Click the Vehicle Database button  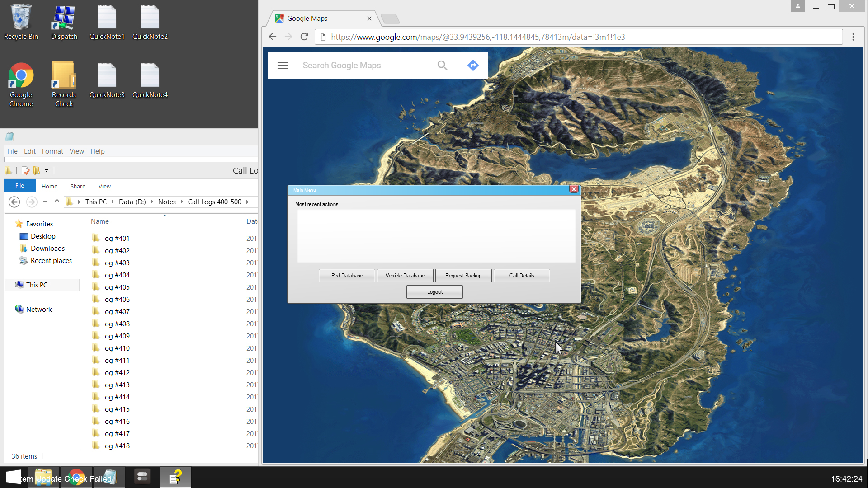pos(405,276)
